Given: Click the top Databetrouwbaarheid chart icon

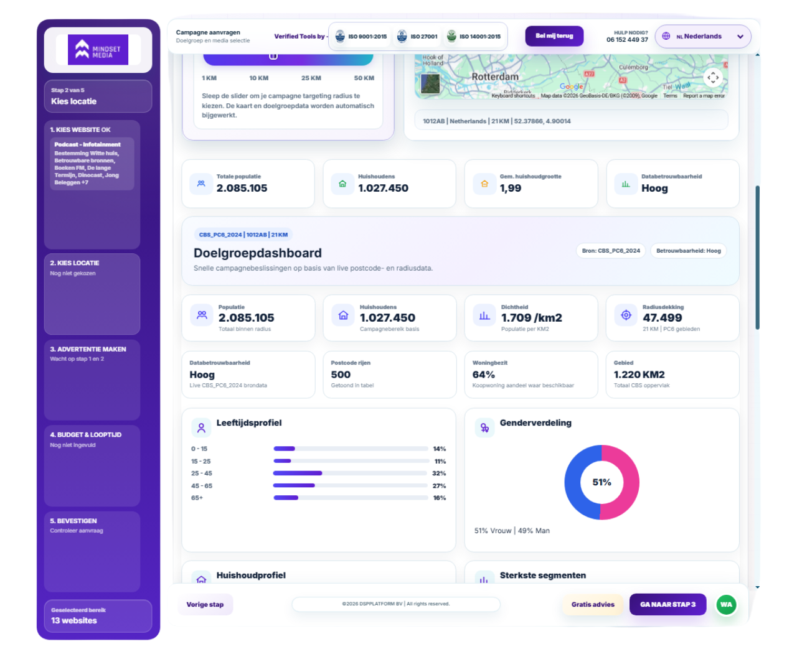Looking at the screenshot, I should tap(626, 184).
